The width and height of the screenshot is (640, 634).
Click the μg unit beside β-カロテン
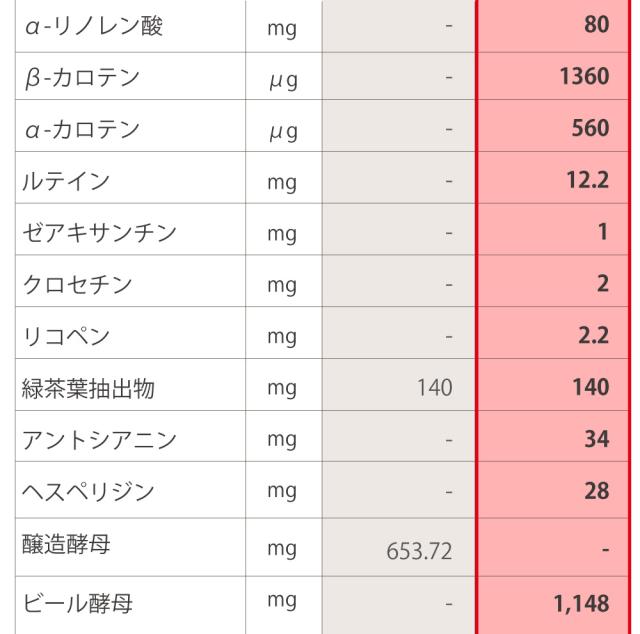(283, 77)
